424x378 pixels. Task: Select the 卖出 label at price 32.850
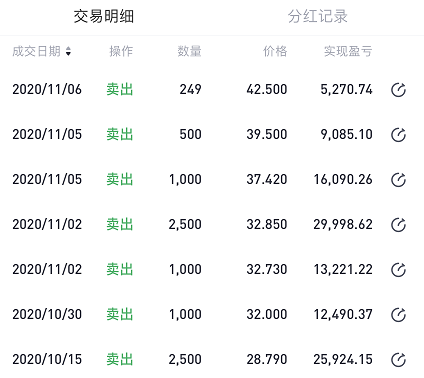[120, 224]
